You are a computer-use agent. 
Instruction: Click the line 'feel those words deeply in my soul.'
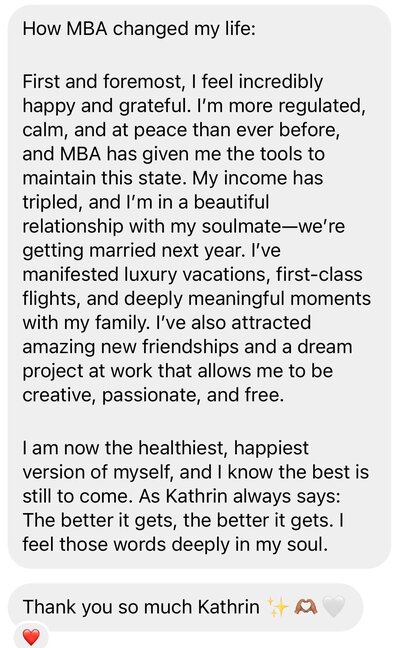175,544
